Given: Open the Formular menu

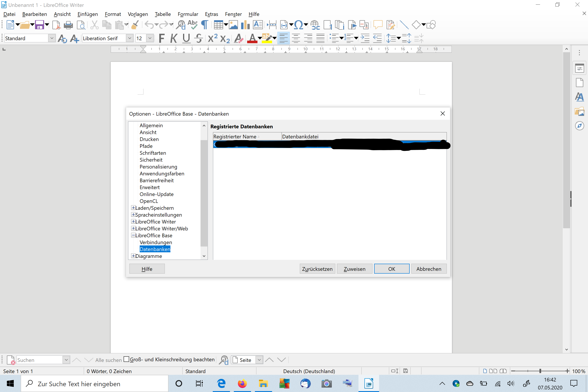Looking at the screenshot, I should tap(188, 14).
